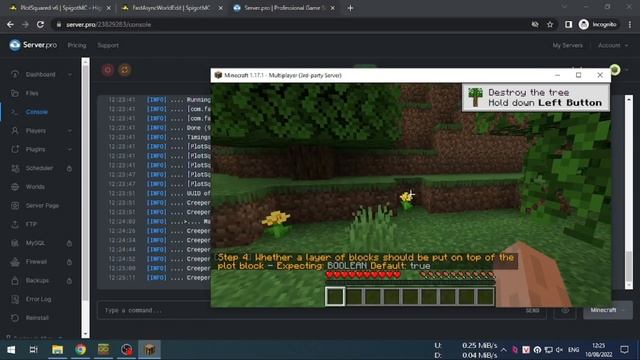Click the Scheduler lock icon
The width and height of the screenshot is (640, 360).
[69, 168]
